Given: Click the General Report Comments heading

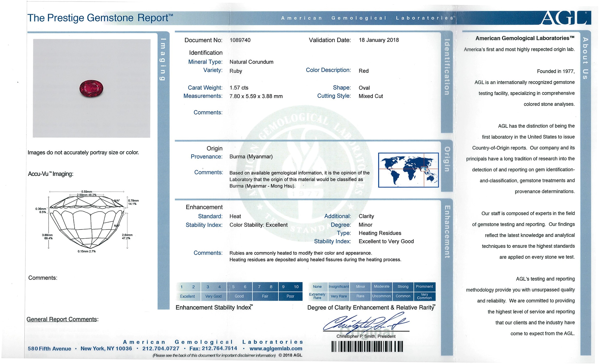Looking at the screenshot, I should click(x=62, y=319).
